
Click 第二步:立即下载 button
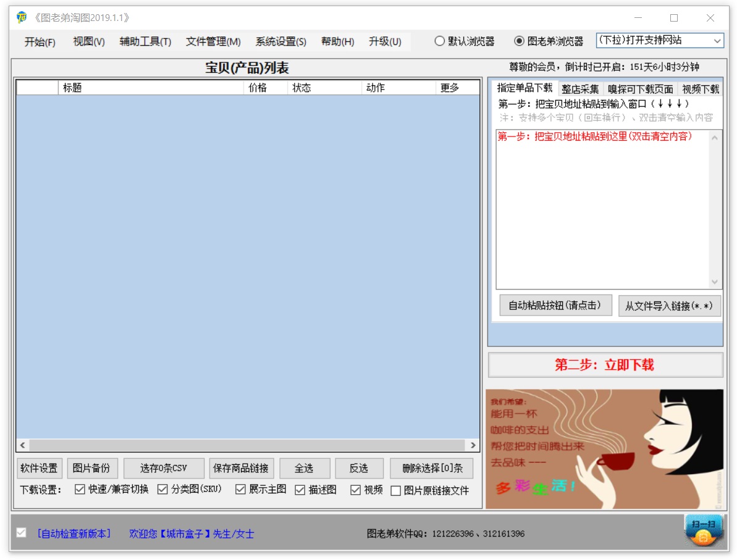605,365
